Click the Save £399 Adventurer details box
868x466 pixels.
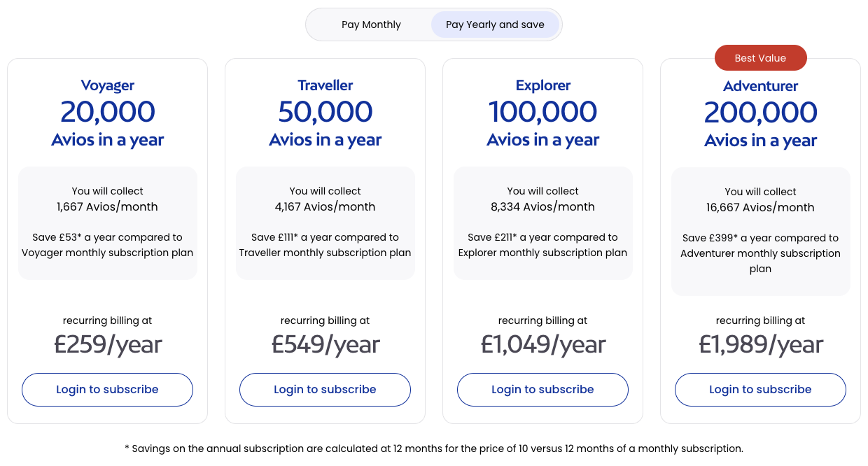pyautogui.click(x=761, y=231)
